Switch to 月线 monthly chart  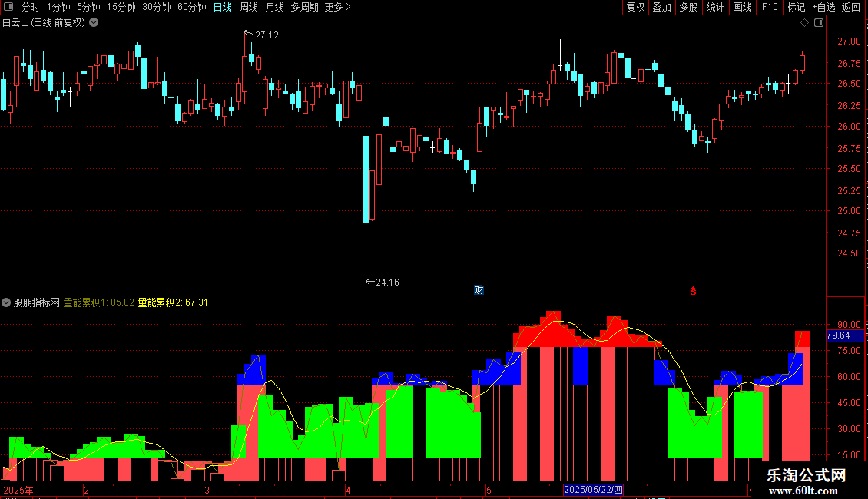pyautogui.click(x=274, y=7)
